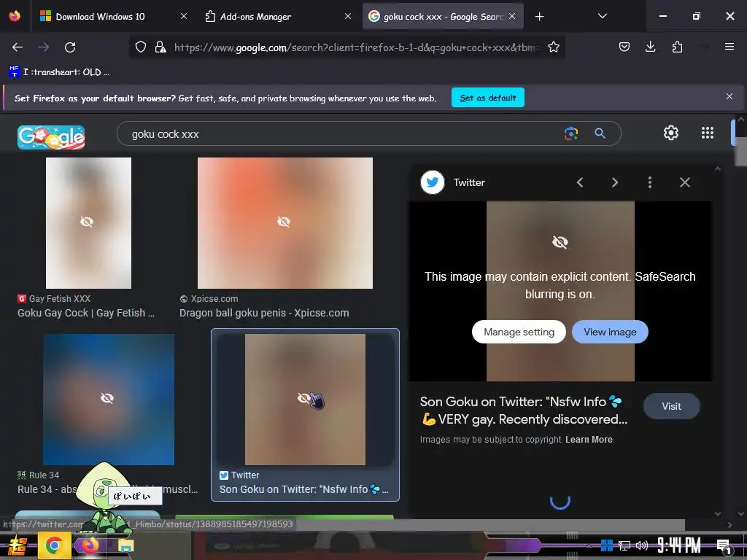747x560 pixels.
Task: Open the Learn More copyright link
Action: 589,440
